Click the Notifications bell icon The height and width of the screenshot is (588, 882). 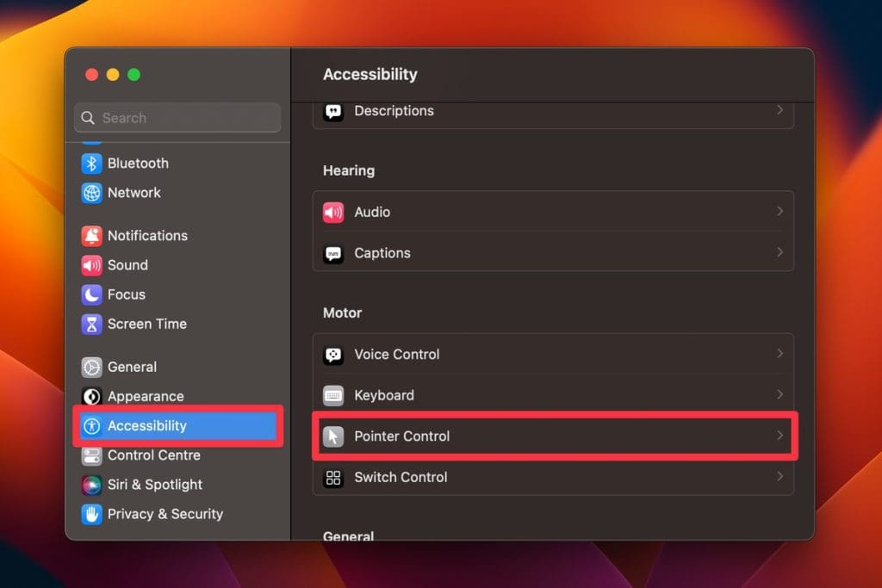tap(91, 236)
